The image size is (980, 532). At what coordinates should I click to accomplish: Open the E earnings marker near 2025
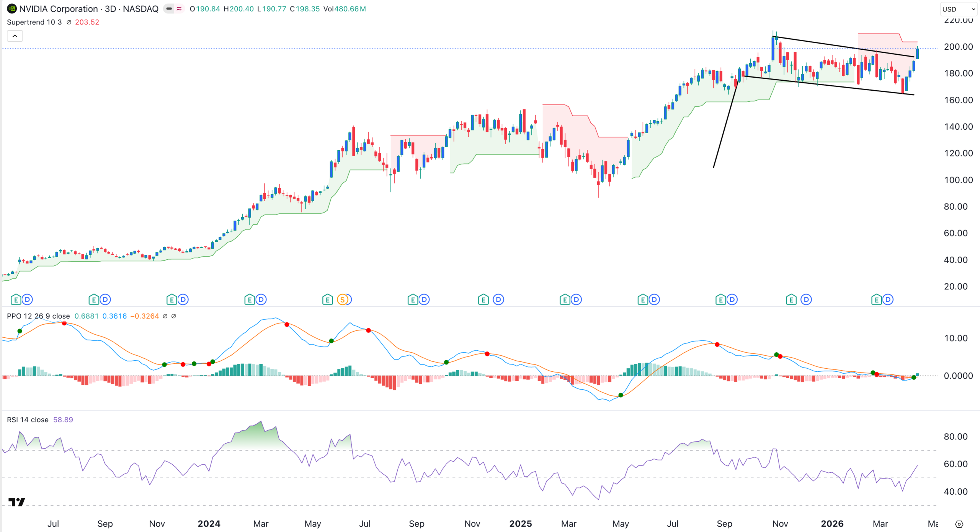[x=483, y=299]
